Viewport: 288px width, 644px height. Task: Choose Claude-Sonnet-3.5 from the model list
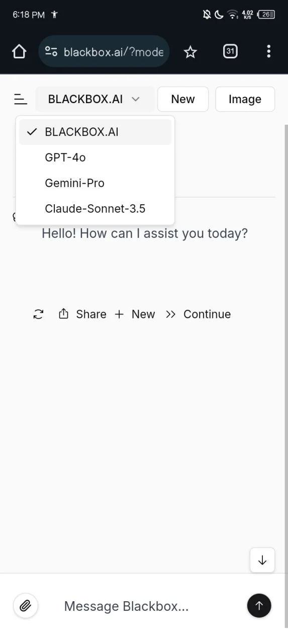95,208
